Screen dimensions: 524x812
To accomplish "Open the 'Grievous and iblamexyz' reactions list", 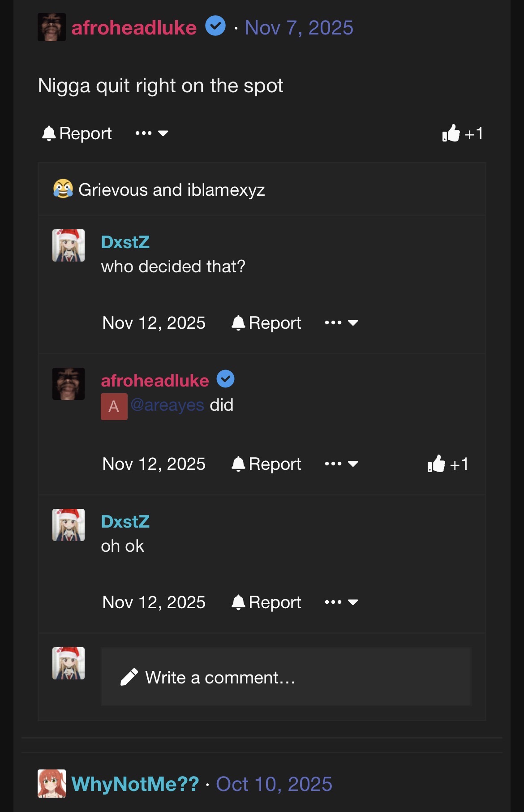I will coord(172,189).
